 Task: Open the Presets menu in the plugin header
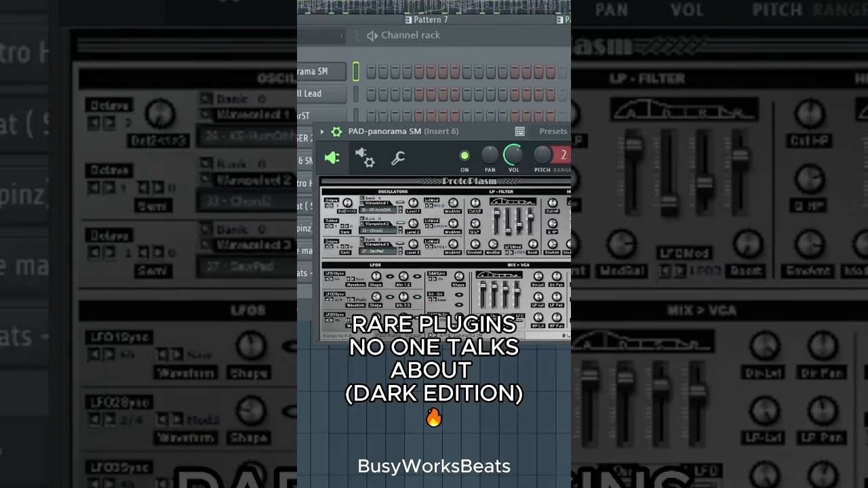point(553,131)
